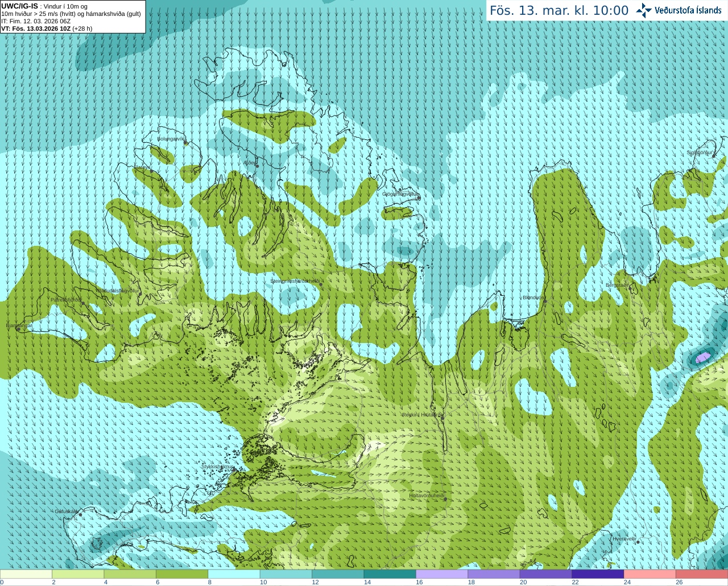Viewport: 728px width, 586px height.
Task: Click the turquoise 10–12 legend swatch
Action: [x=286, y=574]
